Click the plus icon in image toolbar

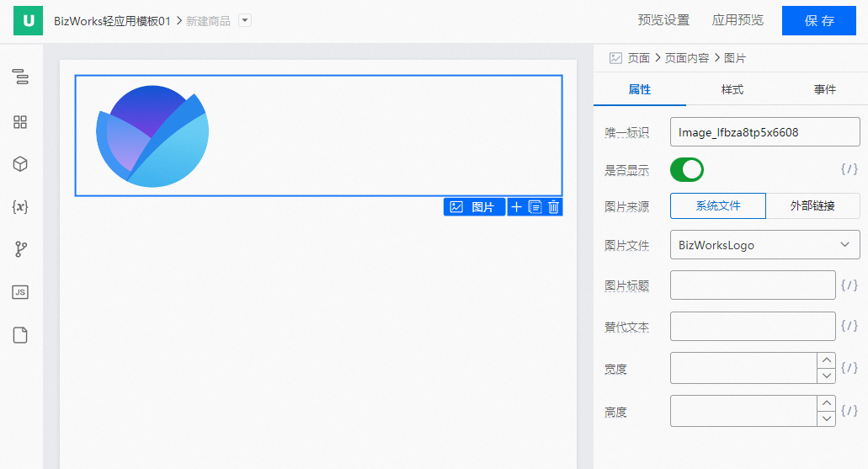(516, 207)
